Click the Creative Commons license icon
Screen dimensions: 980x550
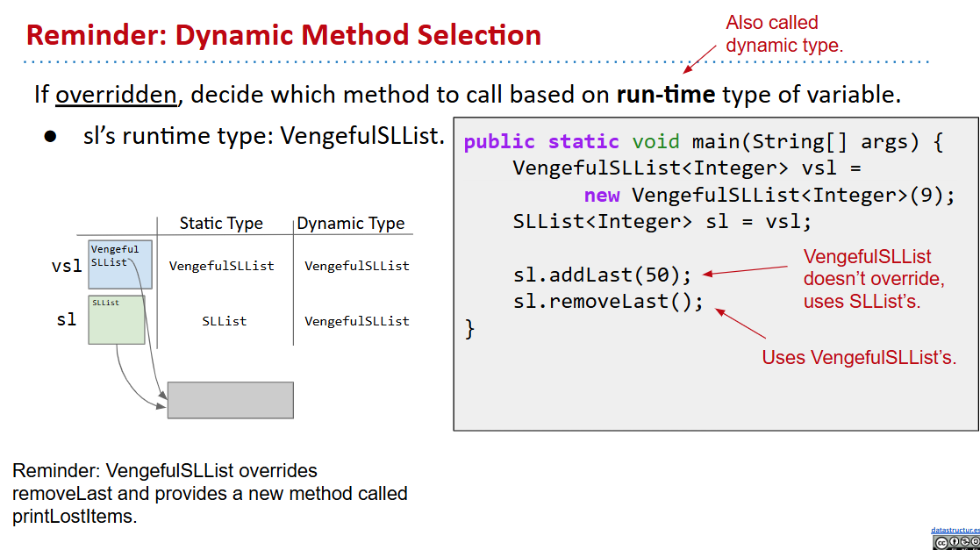(x=955, y=543)
